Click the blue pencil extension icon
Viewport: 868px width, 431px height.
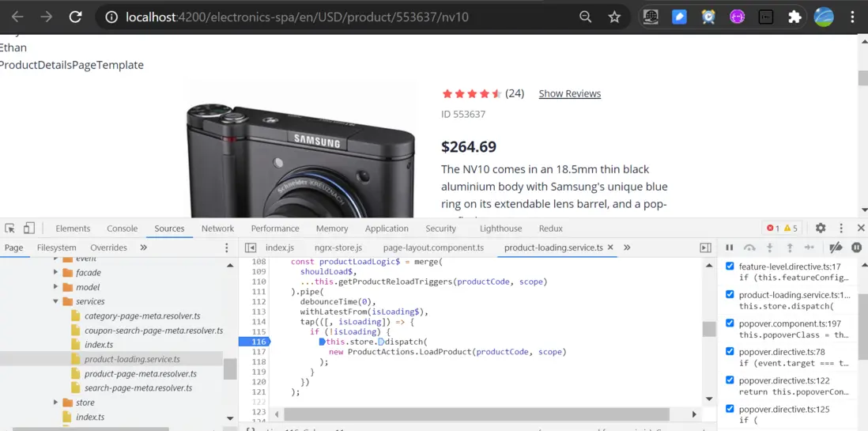coord(679,17)
